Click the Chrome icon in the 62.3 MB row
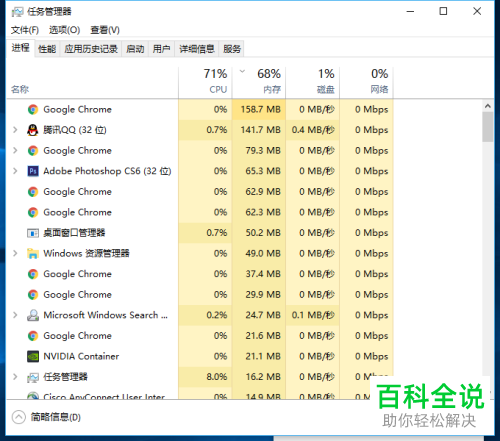The height and width of the screenshot is (441, 500). click(33, 212)
